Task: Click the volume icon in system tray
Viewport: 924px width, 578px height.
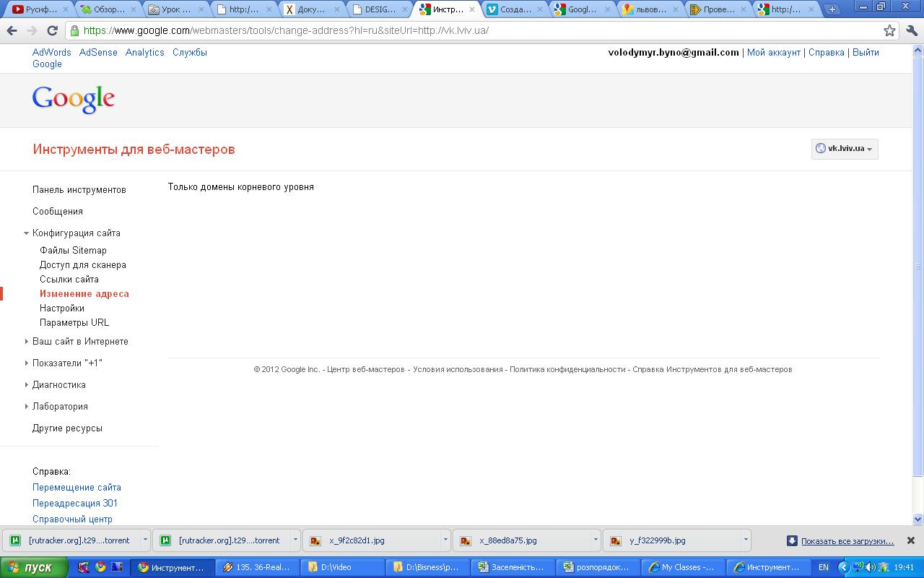Action: pyautogui.click(x=871, y=568)
